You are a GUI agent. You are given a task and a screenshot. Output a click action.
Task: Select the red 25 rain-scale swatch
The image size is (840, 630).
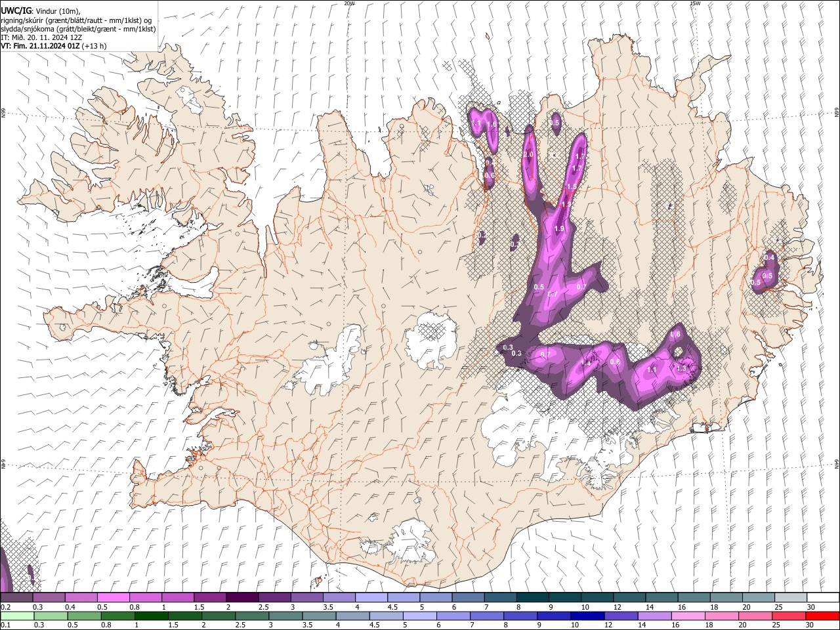789,616
